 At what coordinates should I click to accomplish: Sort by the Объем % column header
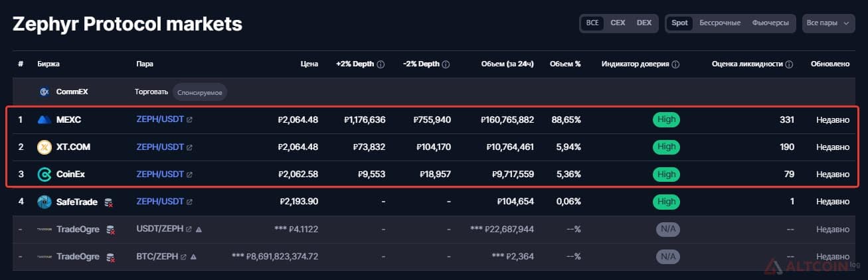(565, 64)
